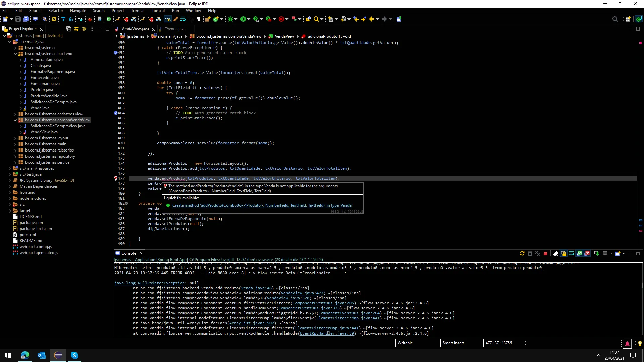Toggle Scroll Lock in Console toolbar
This screenshot has height=362, width=644.
[x=563, y=253]
